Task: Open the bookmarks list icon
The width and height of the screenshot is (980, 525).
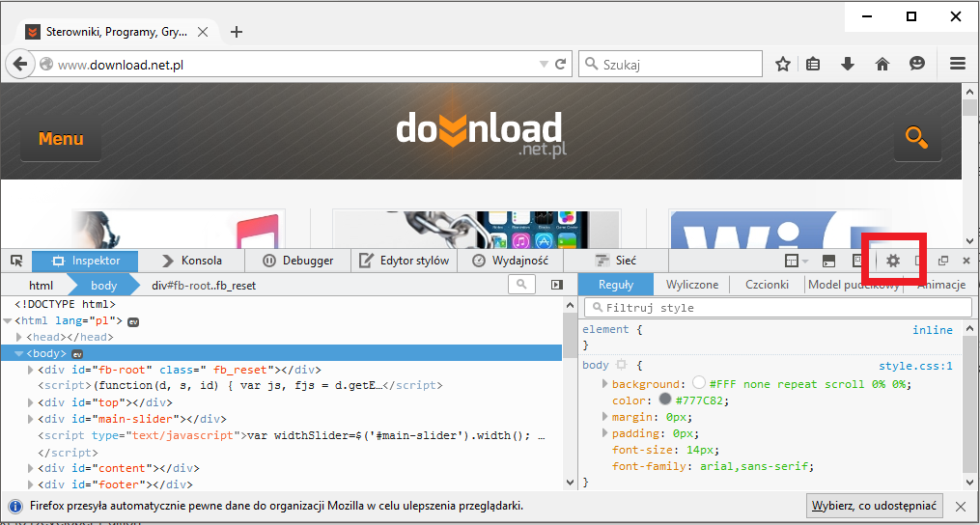Action: pos(813,64)
